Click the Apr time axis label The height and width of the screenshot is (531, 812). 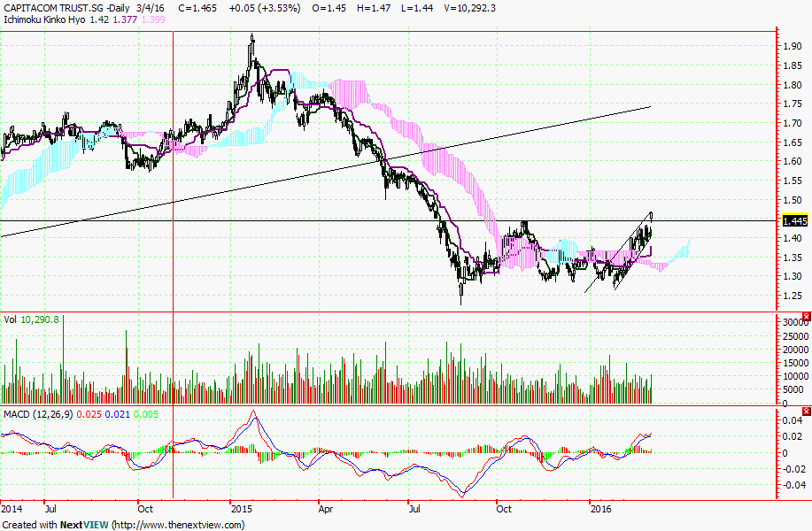[x=326, y=509]
